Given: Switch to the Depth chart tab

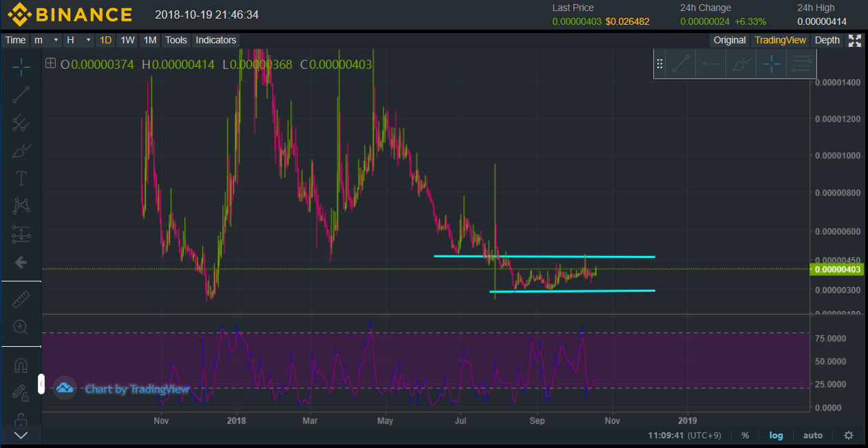Looking at the screenshot, I should pos(827,40).
